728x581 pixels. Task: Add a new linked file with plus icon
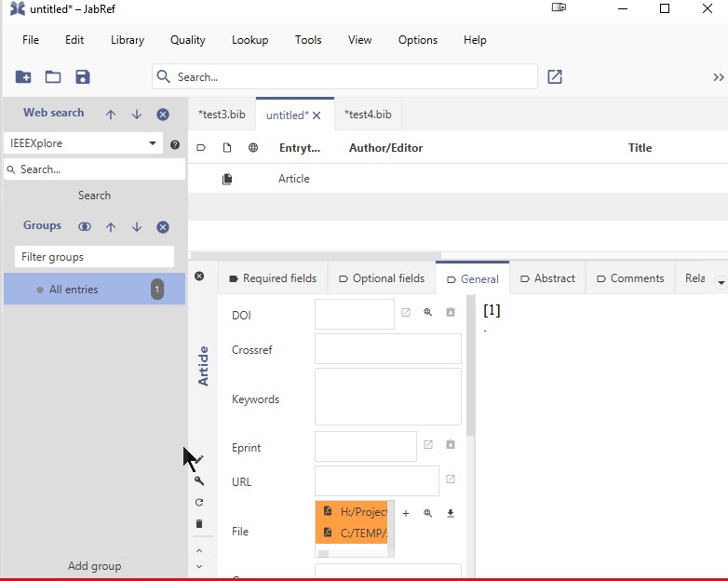[x=406, y=513]
